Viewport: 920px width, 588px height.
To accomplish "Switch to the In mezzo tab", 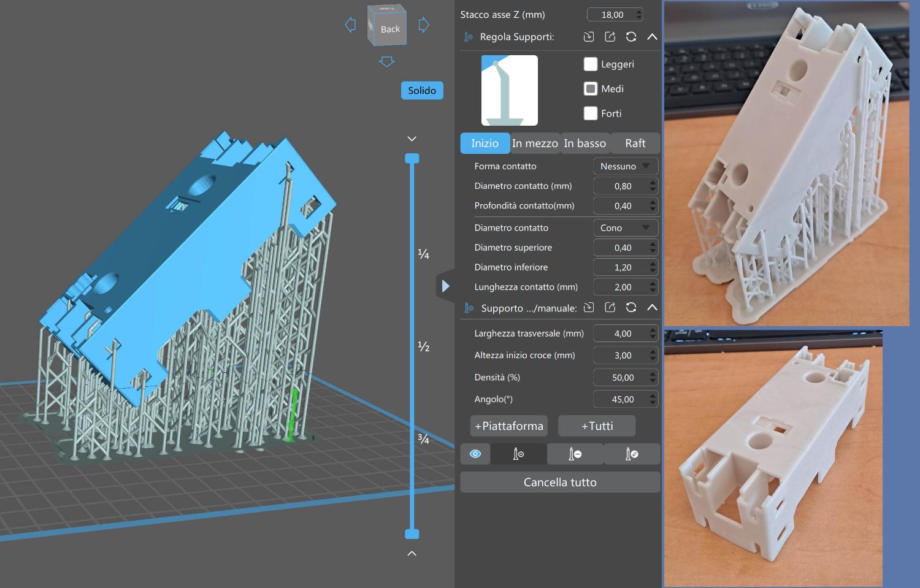I will 535,143.
